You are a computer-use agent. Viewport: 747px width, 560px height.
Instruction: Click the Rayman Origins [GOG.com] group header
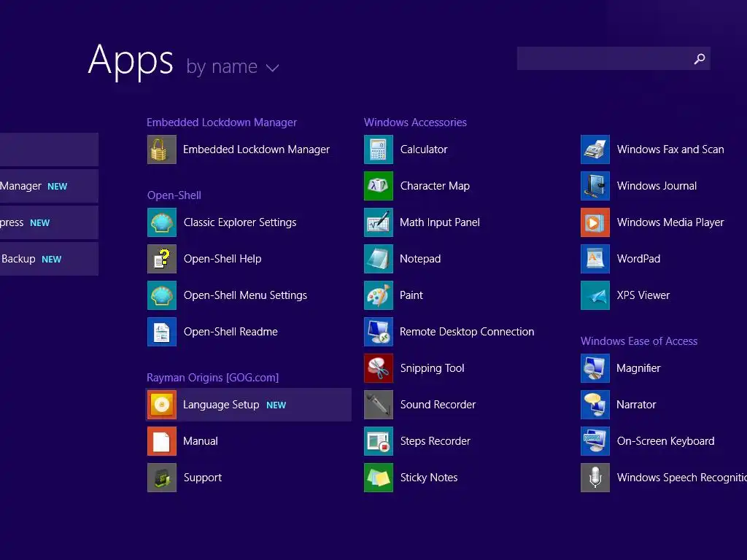click(212, 378)
